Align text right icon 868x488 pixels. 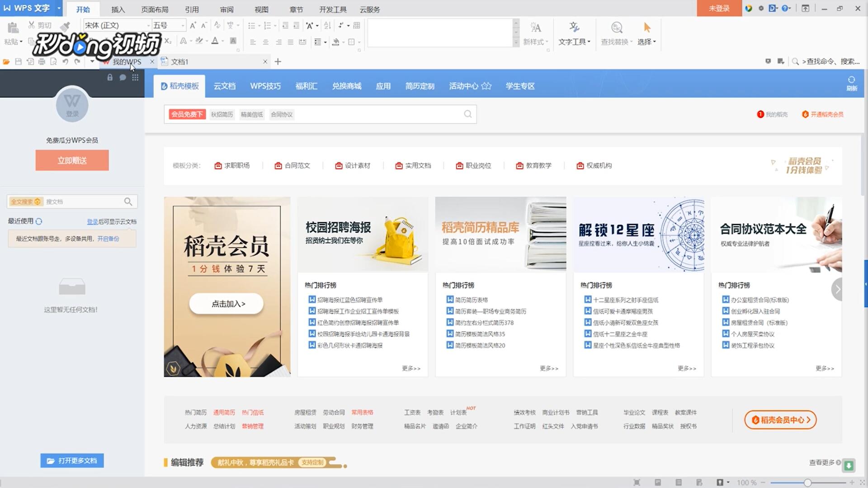click(x=278, y=42)
